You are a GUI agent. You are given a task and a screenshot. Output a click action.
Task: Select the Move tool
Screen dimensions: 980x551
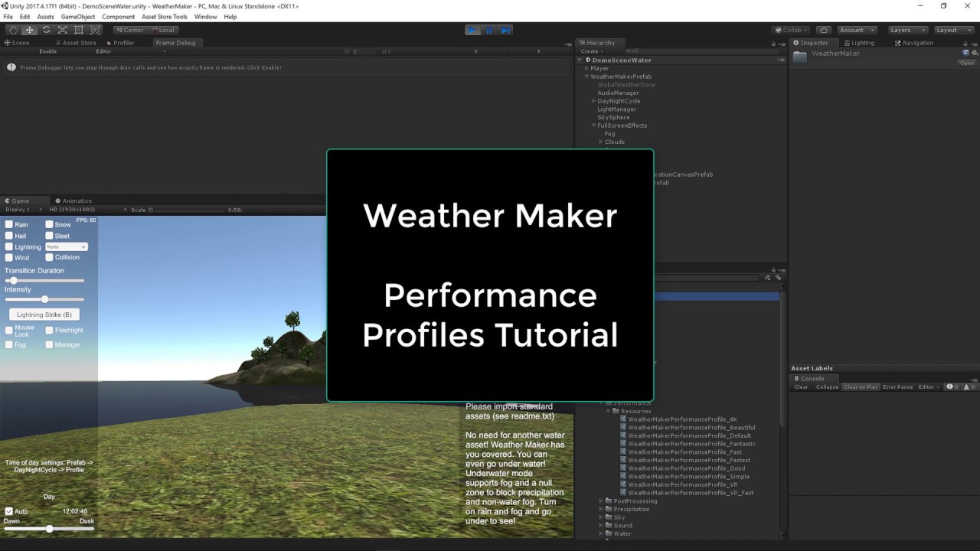click(x=30, y=30)
